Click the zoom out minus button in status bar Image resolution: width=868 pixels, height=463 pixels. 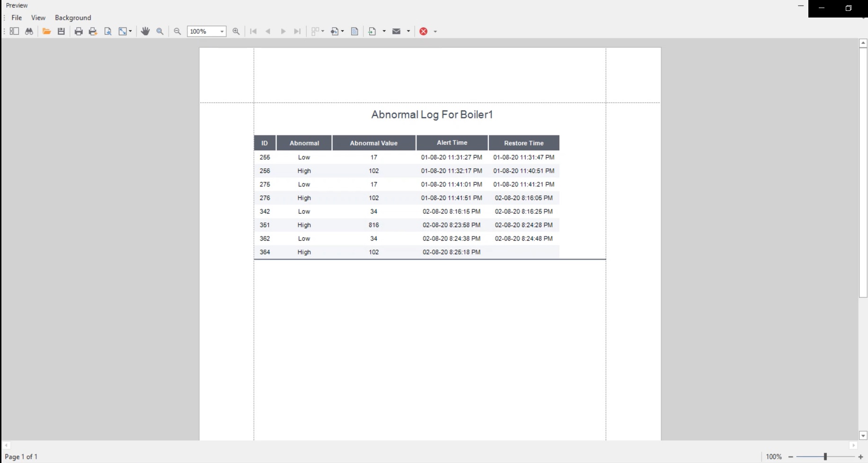coord(790,457)
